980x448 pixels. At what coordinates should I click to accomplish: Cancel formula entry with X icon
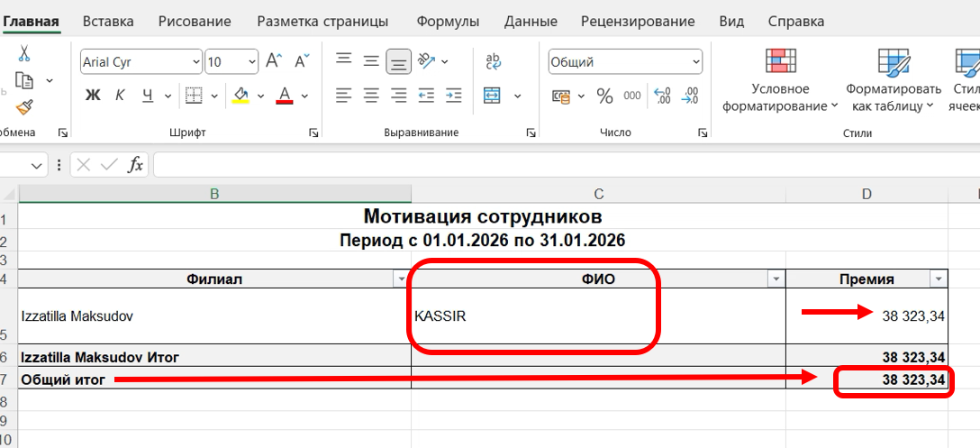pos(84,165)
